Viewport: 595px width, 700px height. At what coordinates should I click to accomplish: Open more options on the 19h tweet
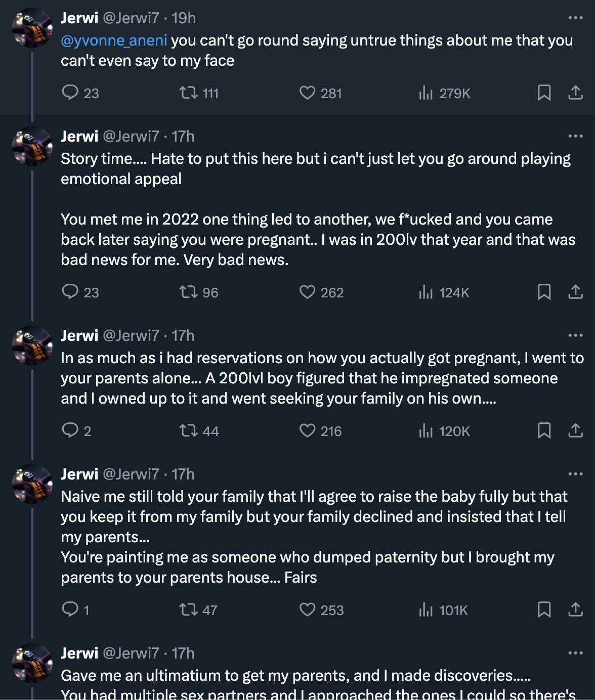point(575,18)
